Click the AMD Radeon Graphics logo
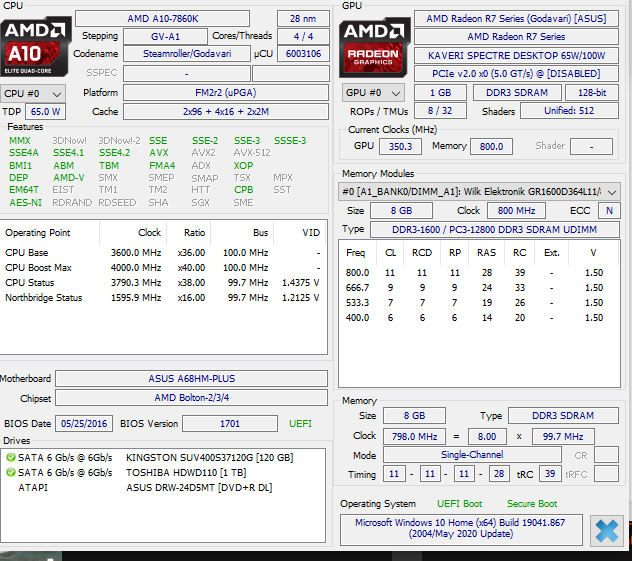This screenshot has width=632, height=561. click(x=374, y=47)
